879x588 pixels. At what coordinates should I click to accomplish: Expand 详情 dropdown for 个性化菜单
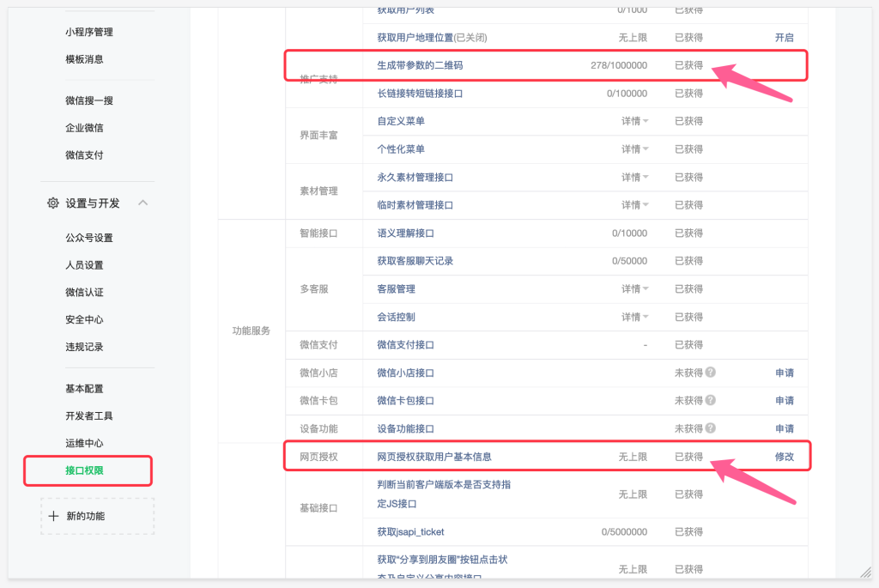point(634,149)
